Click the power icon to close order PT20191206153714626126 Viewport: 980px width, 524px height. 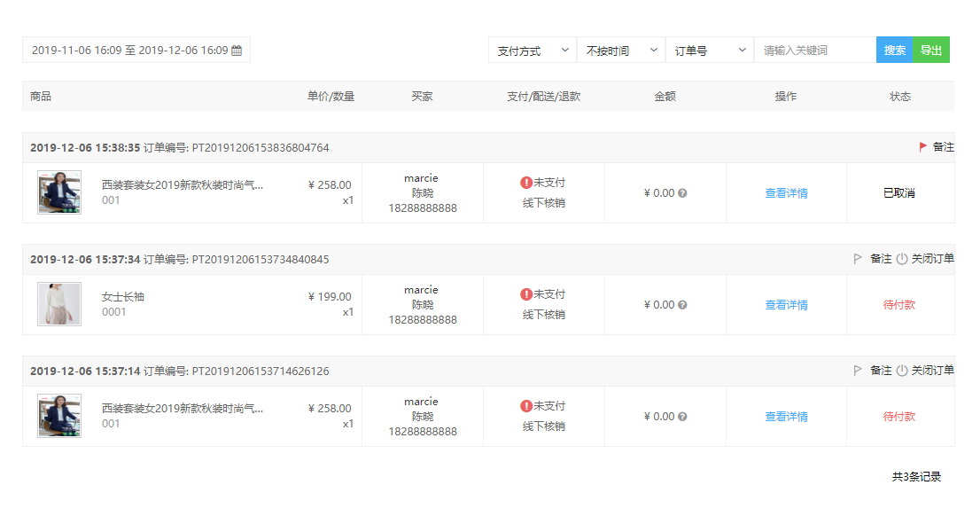902,371
